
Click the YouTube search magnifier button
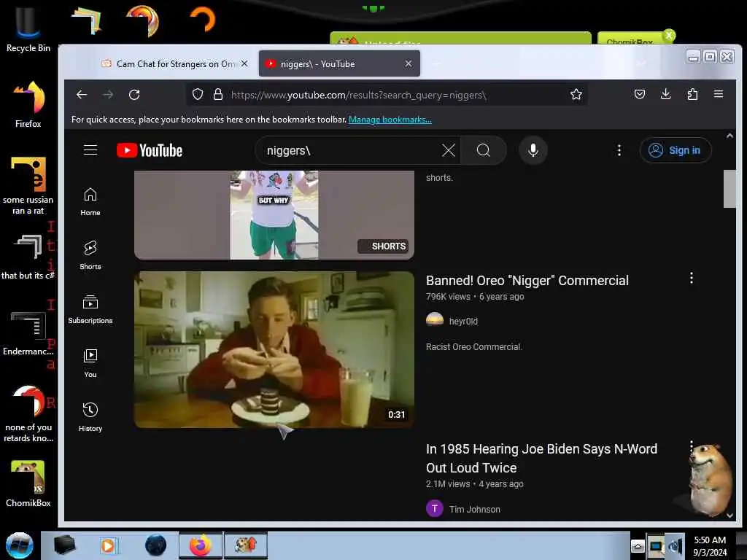coord(484,150)
